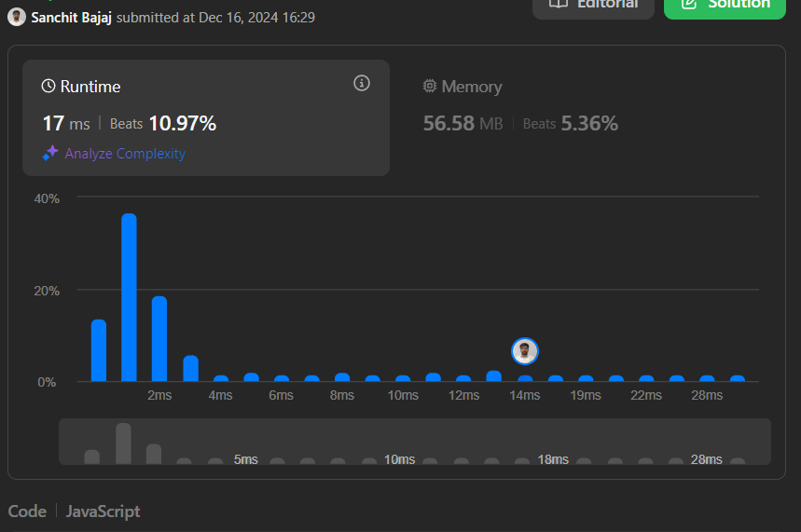Click the tallest bar in the runtime histogram
The image size is (801, 532).
coord(129,298)
